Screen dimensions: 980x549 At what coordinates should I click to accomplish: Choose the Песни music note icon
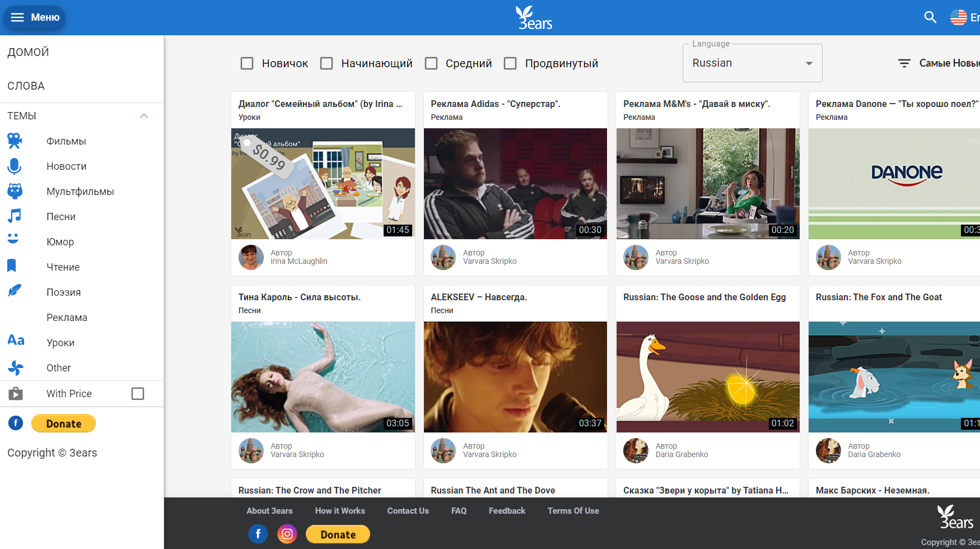pos(15,216)
